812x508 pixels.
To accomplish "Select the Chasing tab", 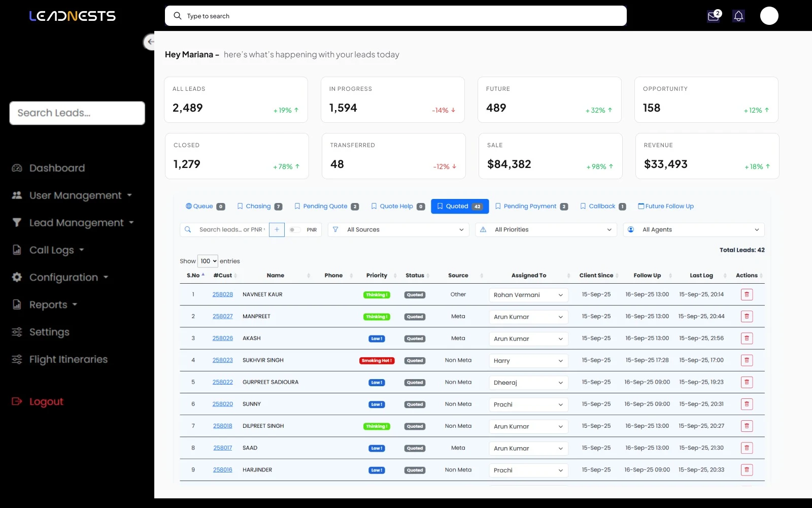I will click(x=259, y=207).
